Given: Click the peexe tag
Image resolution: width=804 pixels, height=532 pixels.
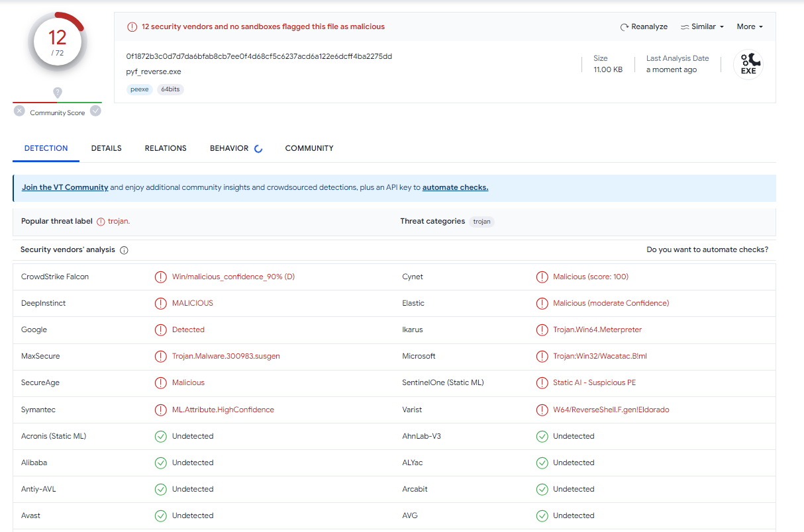Looking at the screenshot, I should [139, 89].
